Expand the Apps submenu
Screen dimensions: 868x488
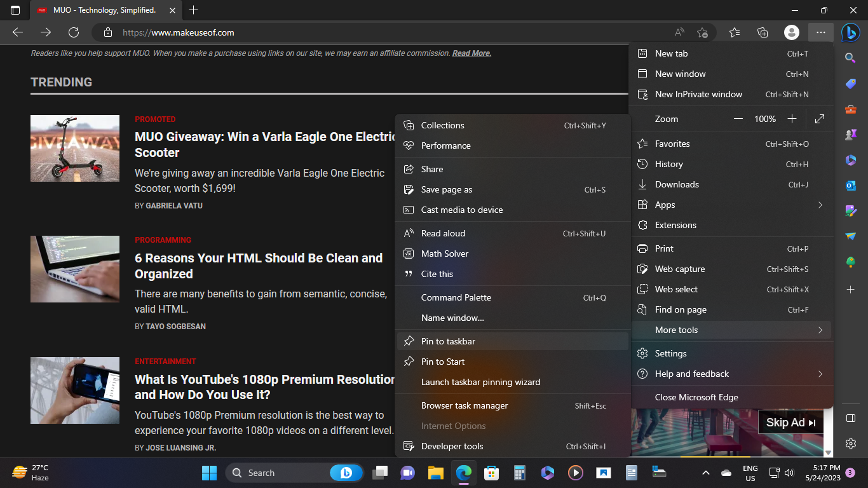coord(732,205)
